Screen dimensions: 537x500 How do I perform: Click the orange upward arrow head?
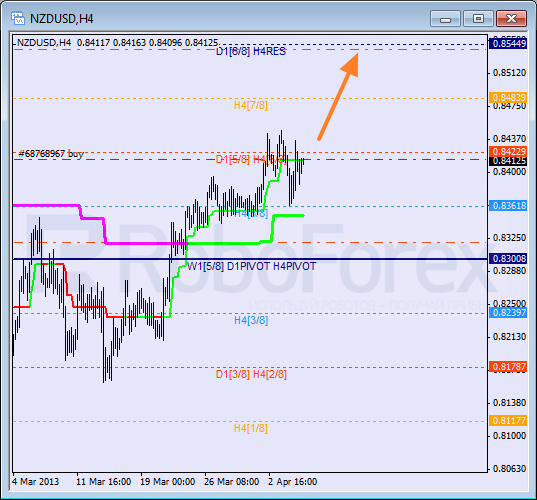point(351,64)
